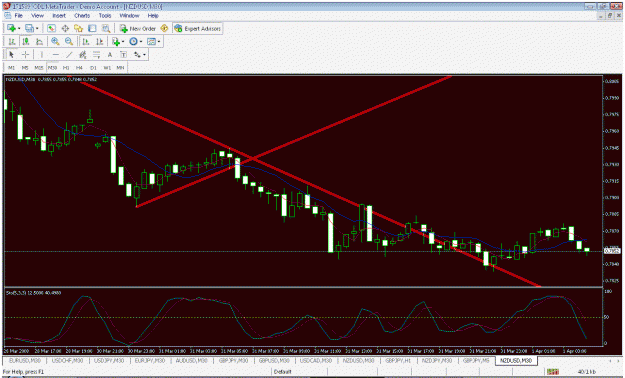Screen dimensions: 625x378
Task: Expand the Profiles dropdown arrow
Action: click(x=37, y=29)
